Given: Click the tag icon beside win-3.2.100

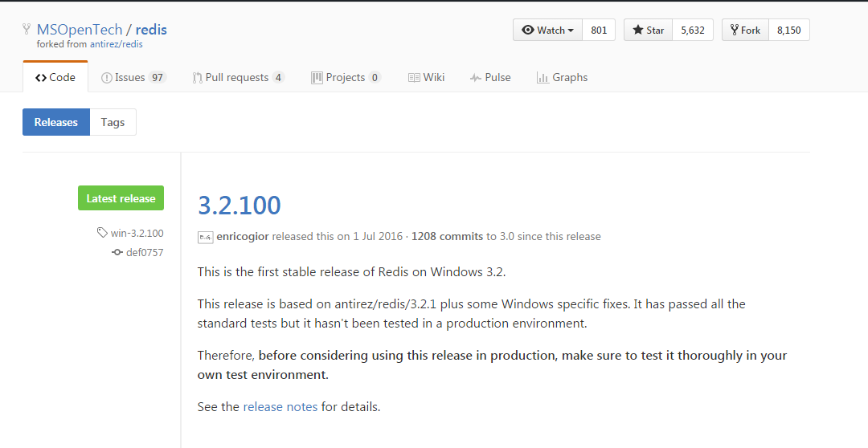Looking at the screenshot, I should pyautogui.click(x=102, y=232).
